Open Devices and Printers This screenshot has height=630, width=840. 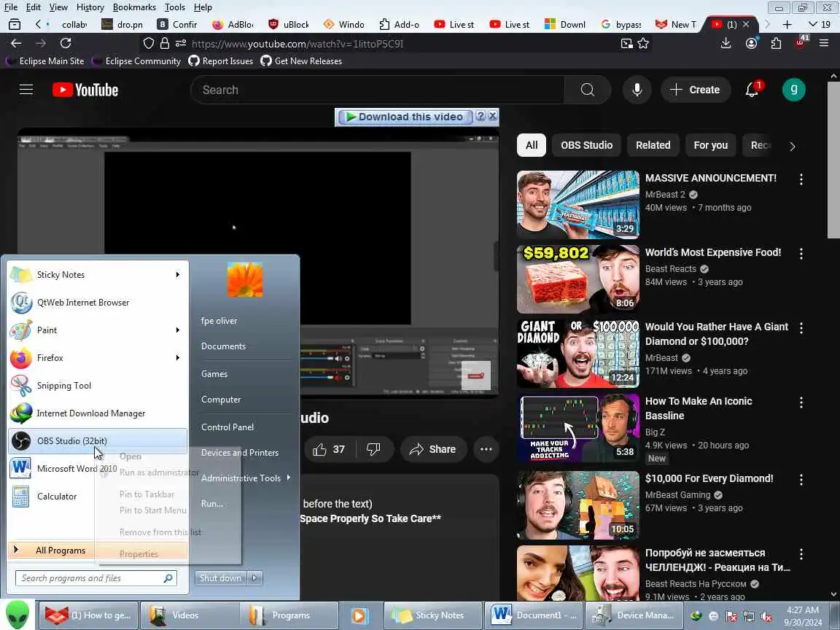click(240, 453)
